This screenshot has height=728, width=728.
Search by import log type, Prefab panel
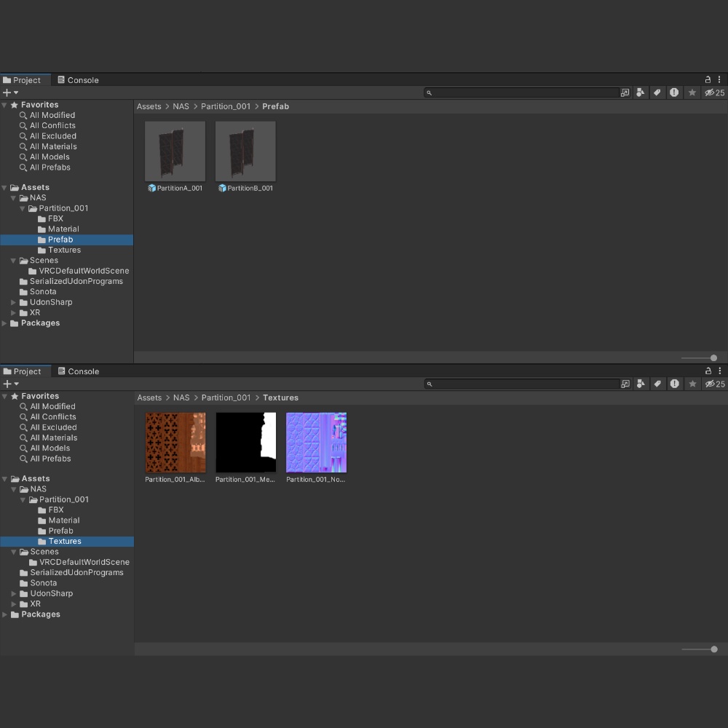pyautogui.click(x=674, y=93)
